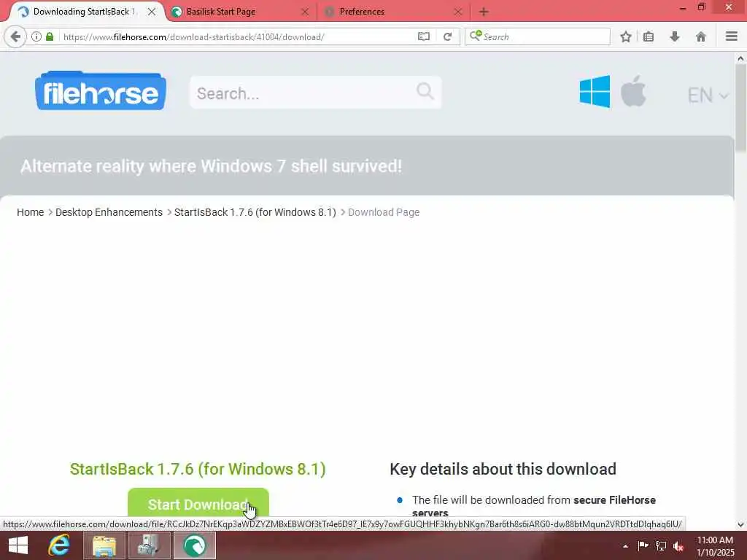747x560 pixels.
Task: Click the browser back arrow button
Action: (x=15, y=36)
